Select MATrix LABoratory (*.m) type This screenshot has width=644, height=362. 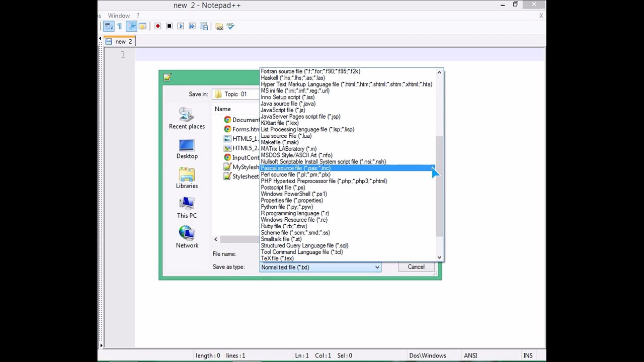click(348, 149)
